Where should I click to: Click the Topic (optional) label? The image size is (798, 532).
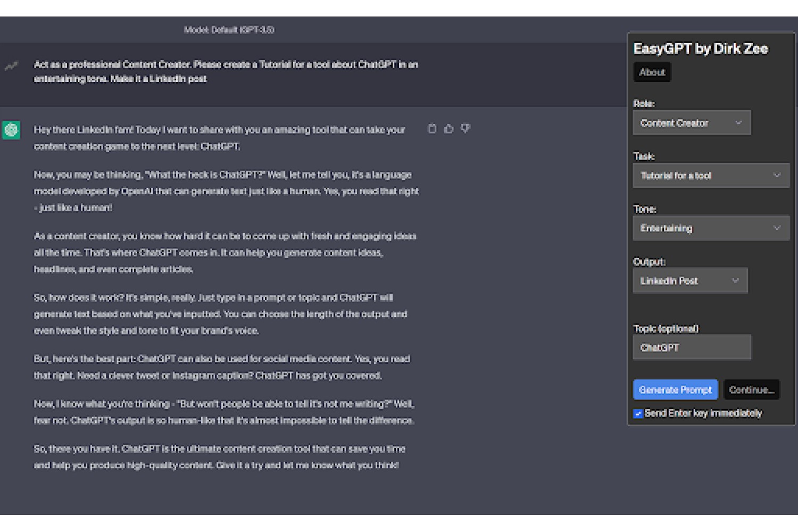pyautogui.click(x=666, y=329)
